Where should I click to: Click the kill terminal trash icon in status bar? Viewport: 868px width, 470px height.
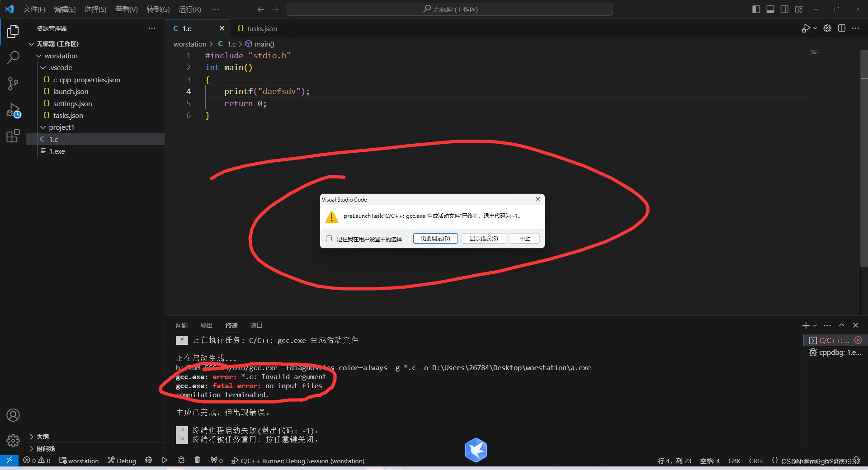(x=197, y=461)
